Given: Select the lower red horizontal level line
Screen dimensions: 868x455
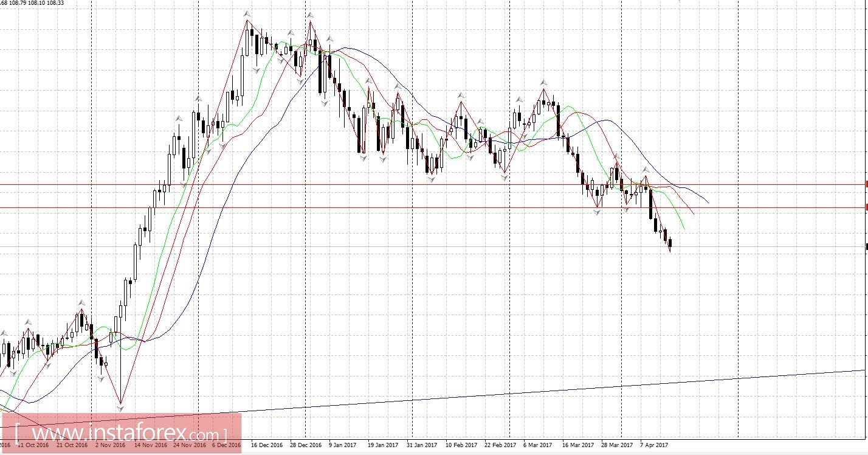Looking at the screenshot, I should click(432, 207).
